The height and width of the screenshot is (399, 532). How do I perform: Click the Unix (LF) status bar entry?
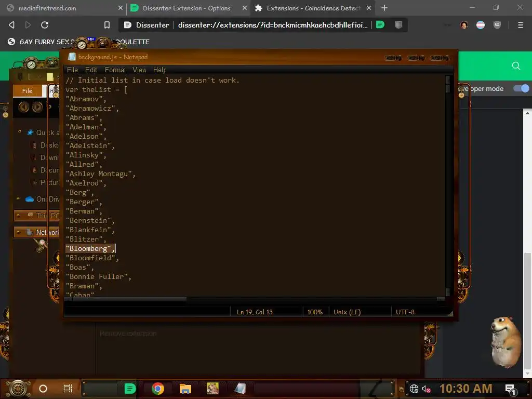click(347, 312)
